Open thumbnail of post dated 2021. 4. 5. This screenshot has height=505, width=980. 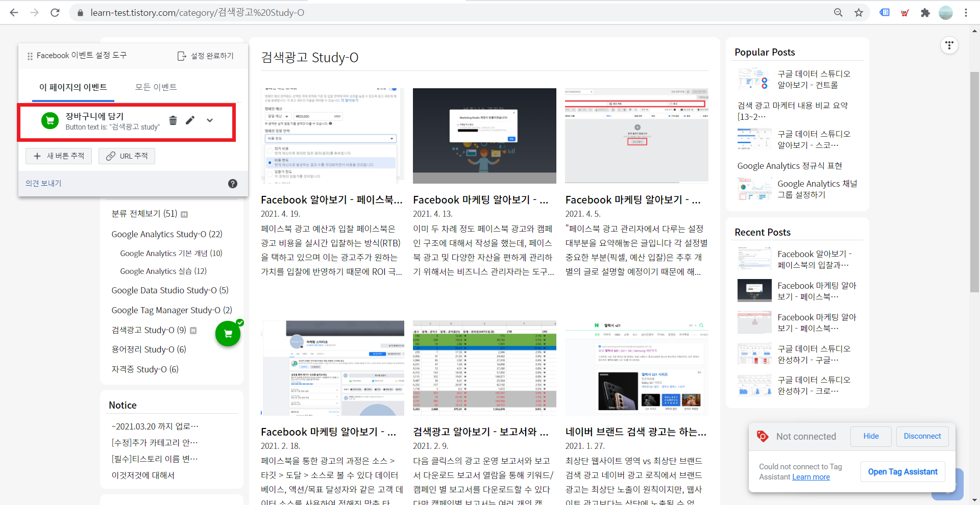pos(636,136)
